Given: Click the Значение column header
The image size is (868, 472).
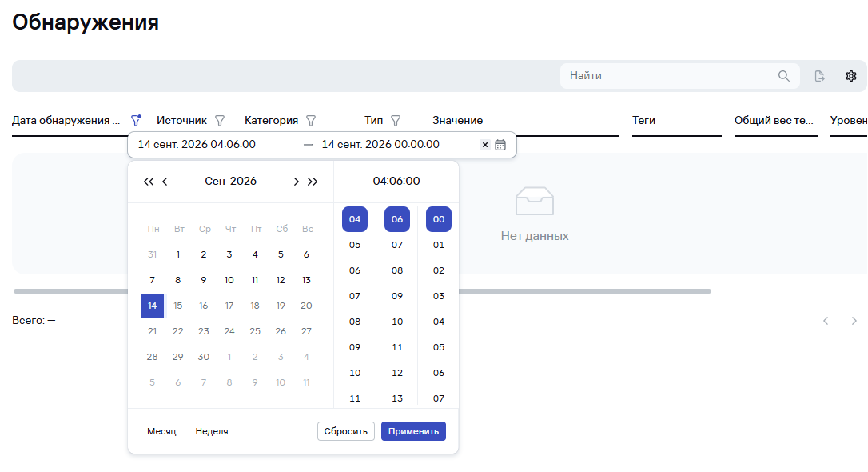Looking at the screenshot, I should tap(457, 120).
